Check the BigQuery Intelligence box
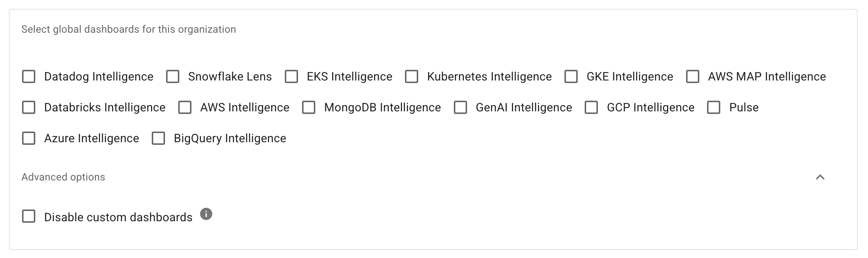The height and width of the screenshot is (258, 868). [158, 139]
